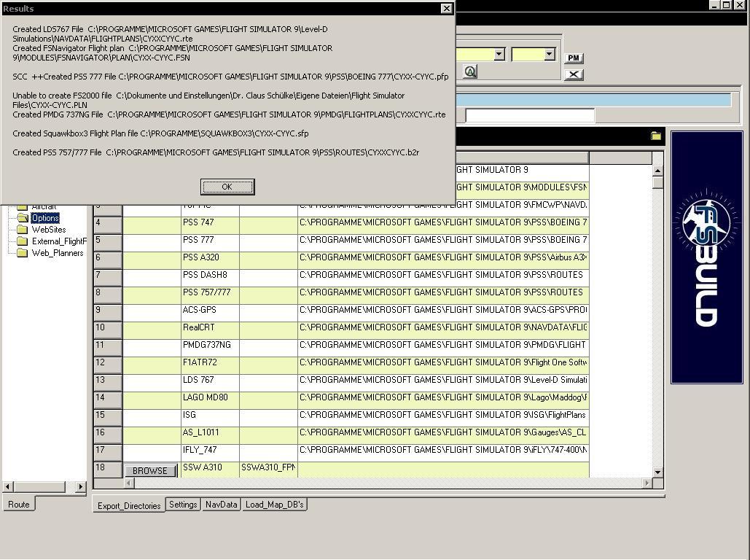Select the AS_L1011 cell
This screenshot has width=750, height=560.
[210, 435]
